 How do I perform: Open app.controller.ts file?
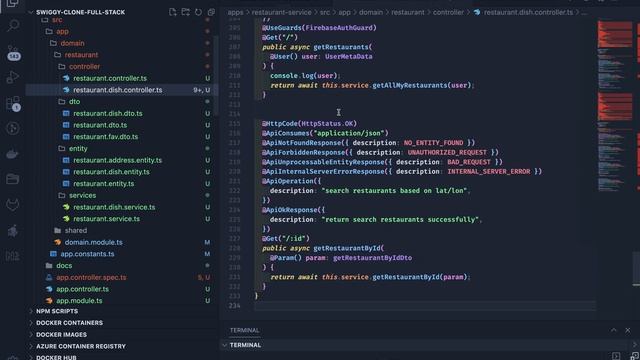82,289
